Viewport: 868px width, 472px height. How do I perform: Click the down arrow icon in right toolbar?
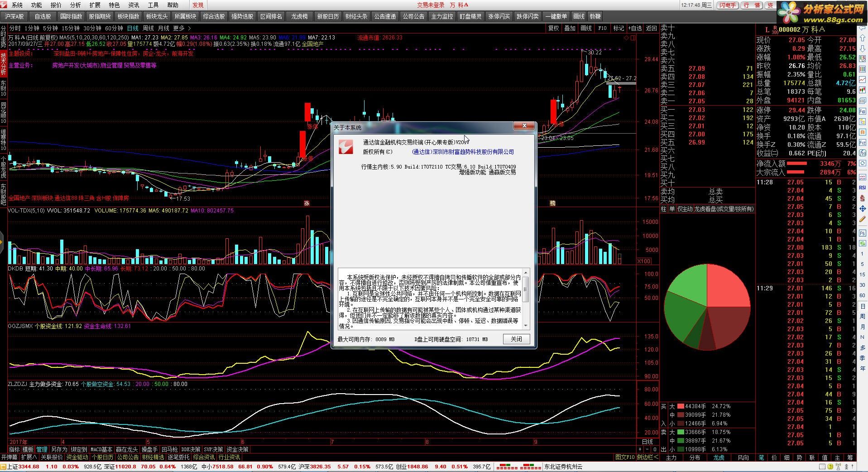tap(862, 48)
